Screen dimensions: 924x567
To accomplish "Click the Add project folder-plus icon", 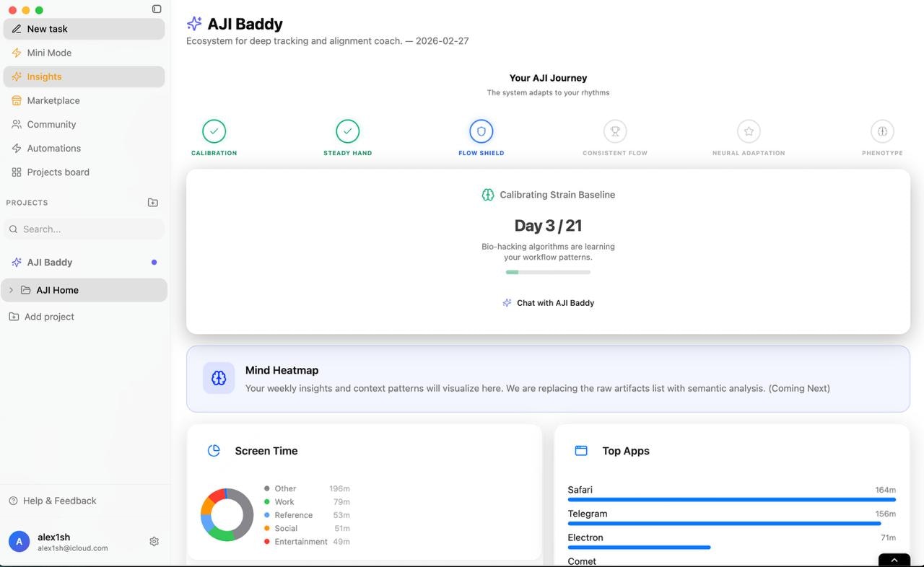I will coord(14,317).
